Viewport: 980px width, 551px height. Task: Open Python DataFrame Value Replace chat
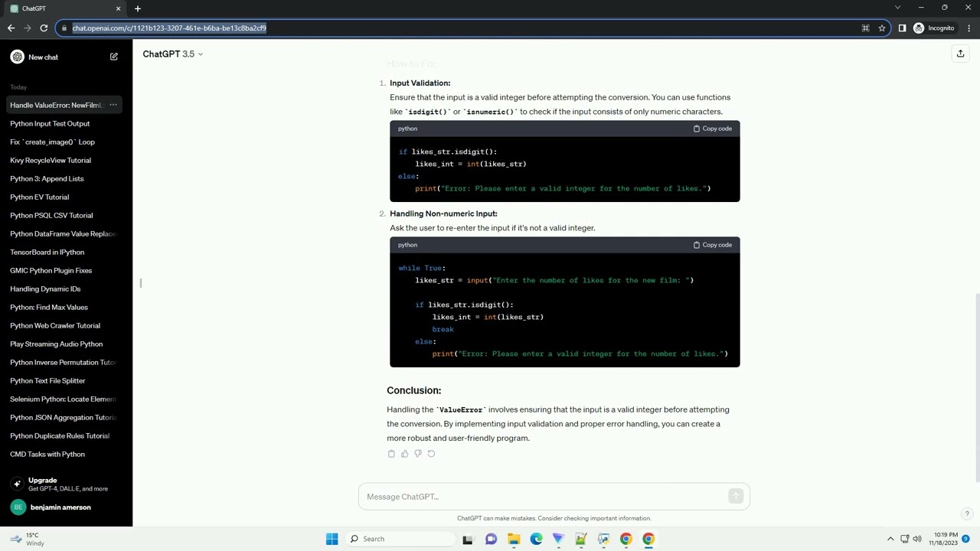pyautogui.click(x=65, y=233)
